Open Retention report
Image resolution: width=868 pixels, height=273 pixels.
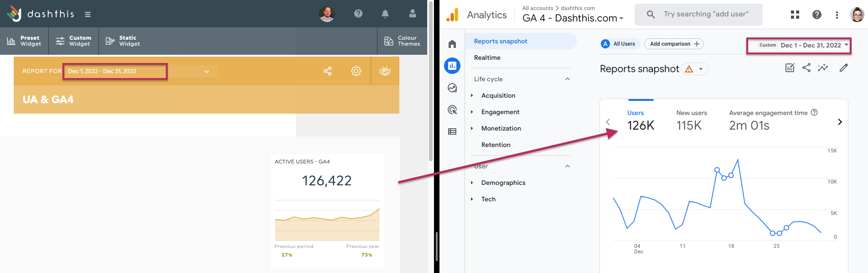coord(496,145)
